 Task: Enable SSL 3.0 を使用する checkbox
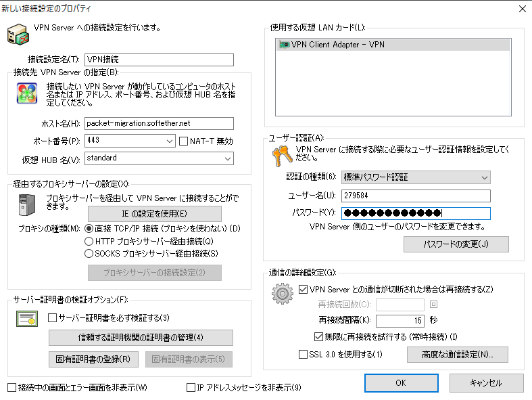[x=303, y=354]
